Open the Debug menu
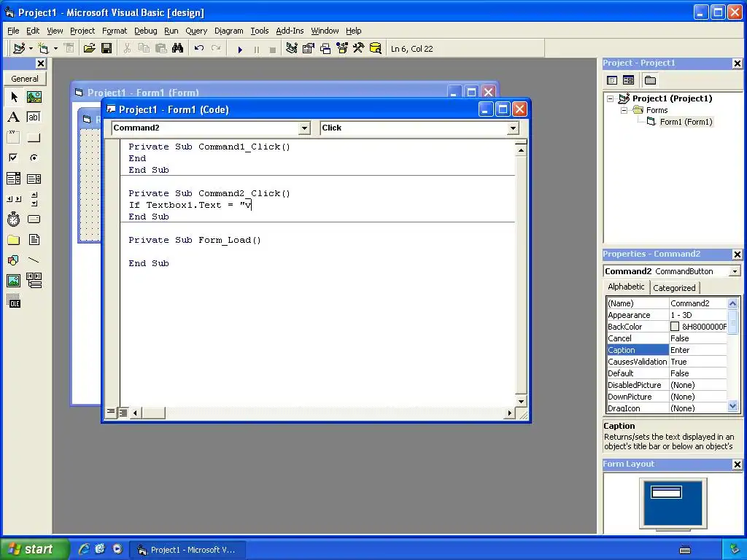This screenshot has height=560, width=747. [x=145, y=31]
